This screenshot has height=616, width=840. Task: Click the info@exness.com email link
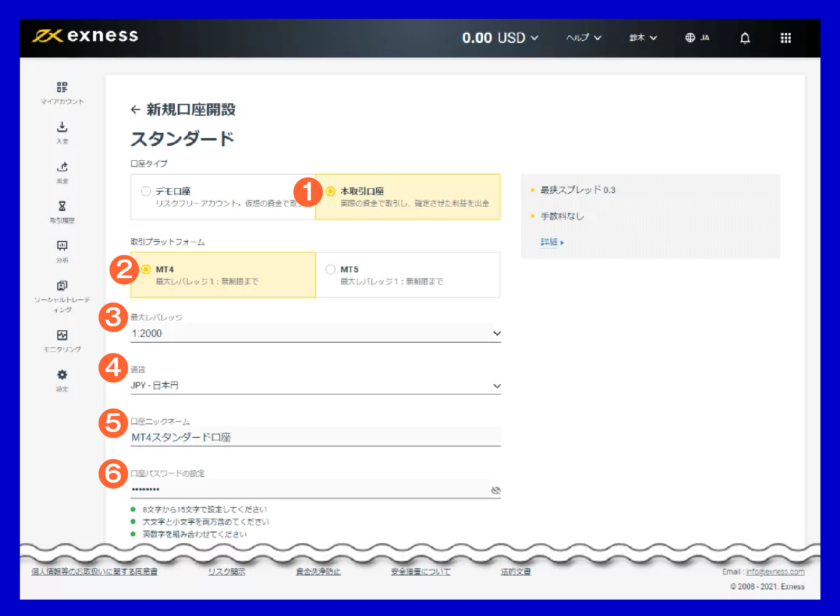775,572
